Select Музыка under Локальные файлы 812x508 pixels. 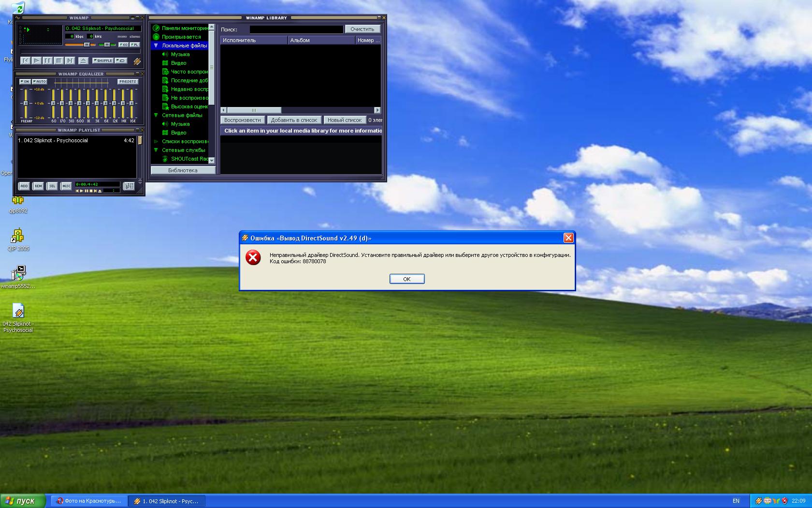point(180,54)
